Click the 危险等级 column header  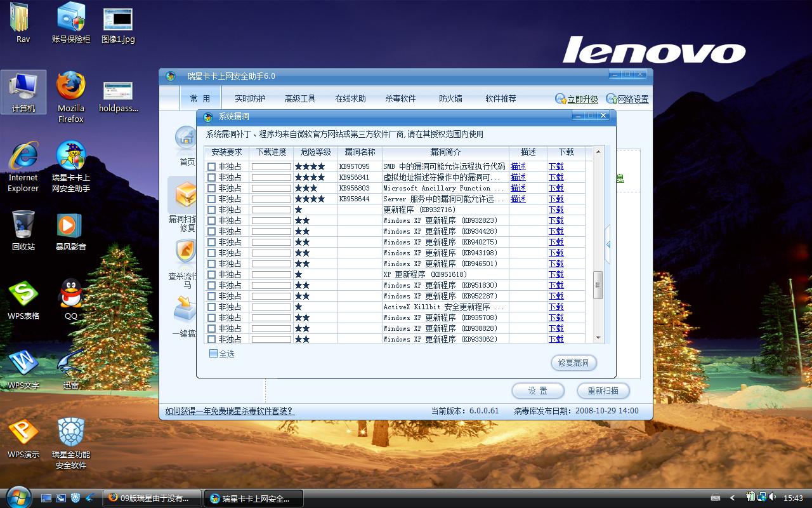coord(315,152)
